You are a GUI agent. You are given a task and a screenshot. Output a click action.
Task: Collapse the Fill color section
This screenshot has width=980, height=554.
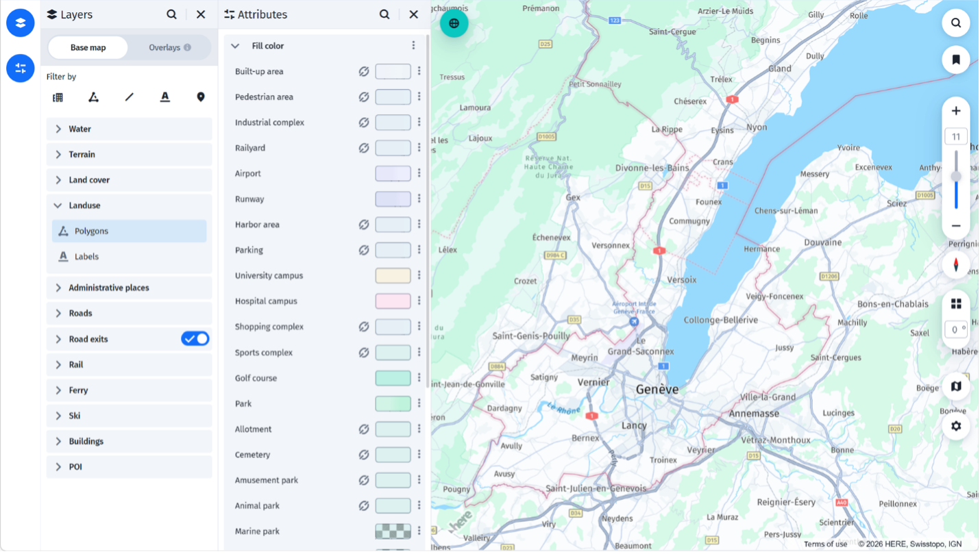click(235, 46)
